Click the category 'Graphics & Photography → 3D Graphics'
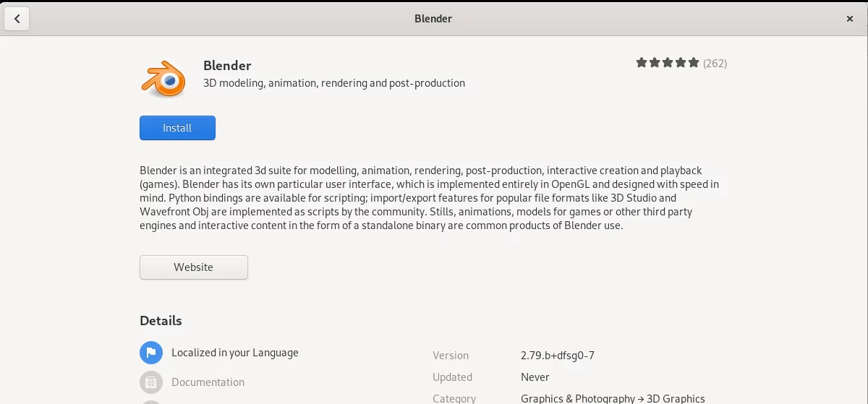This screenshot has width=868, height=404. coord(613,398)
